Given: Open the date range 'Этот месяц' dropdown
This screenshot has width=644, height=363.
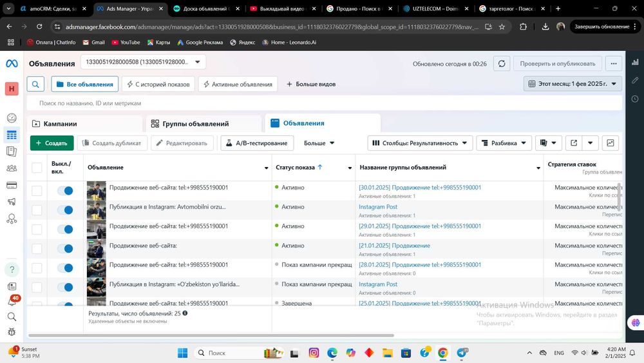Looking at the screenshot, I should [x=573, y=84].
